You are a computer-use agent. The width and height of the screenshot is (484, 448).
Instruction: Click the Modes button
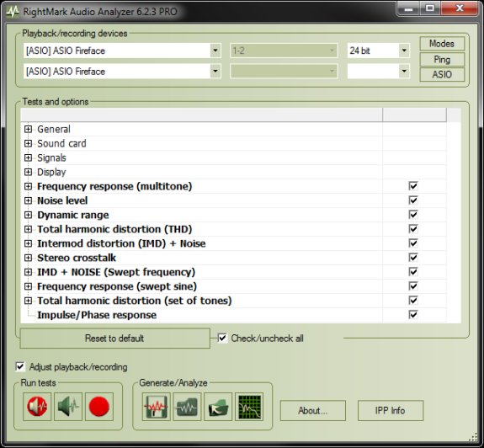(442, 44)
